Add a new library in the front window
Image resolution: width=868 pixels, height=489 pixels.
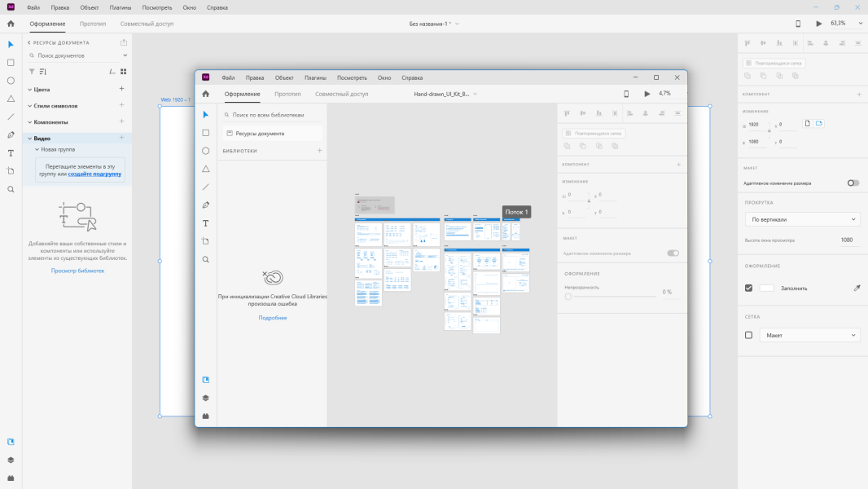click(319, 151)
